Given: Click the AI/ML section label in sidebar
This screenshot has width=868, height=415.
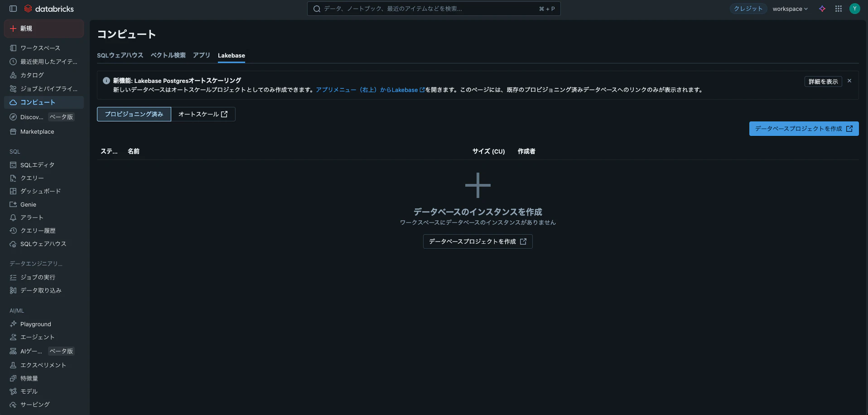Looking at the screenshot, I should click(17, 311).
